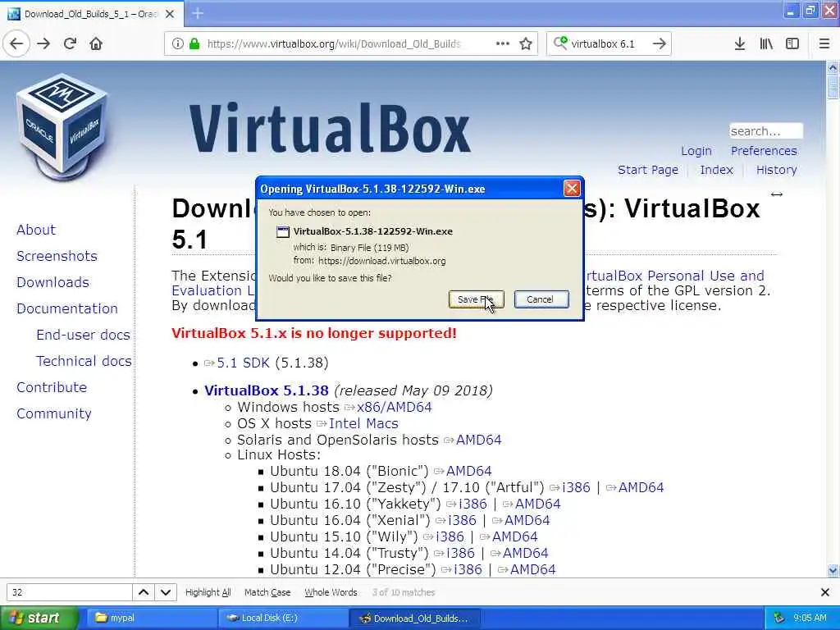Screen dimensions: 840x630
Task: Click the forward navigation arrow
Action: pyautogui.click(x=43, y=44)
